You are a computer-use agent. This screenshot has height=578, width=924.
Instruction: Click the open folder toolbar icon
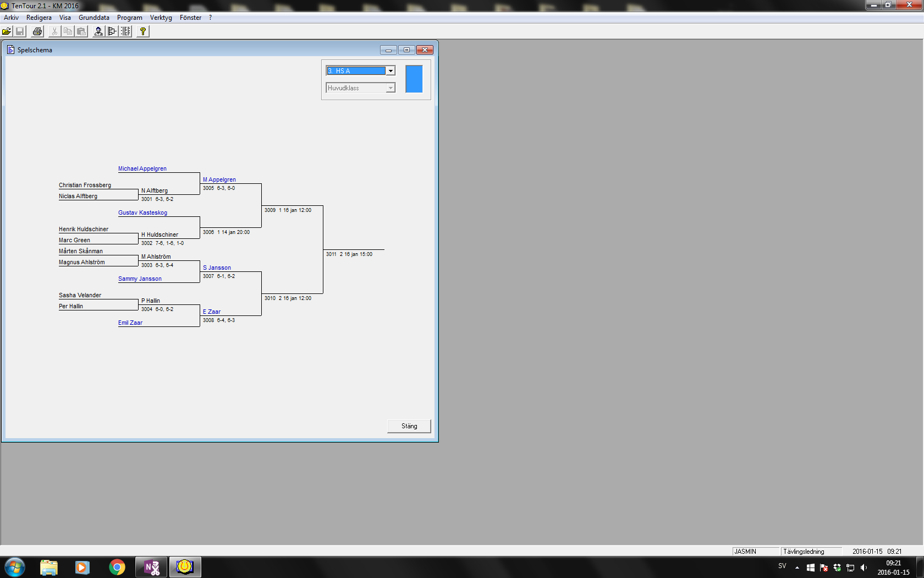tap(7, 31)
